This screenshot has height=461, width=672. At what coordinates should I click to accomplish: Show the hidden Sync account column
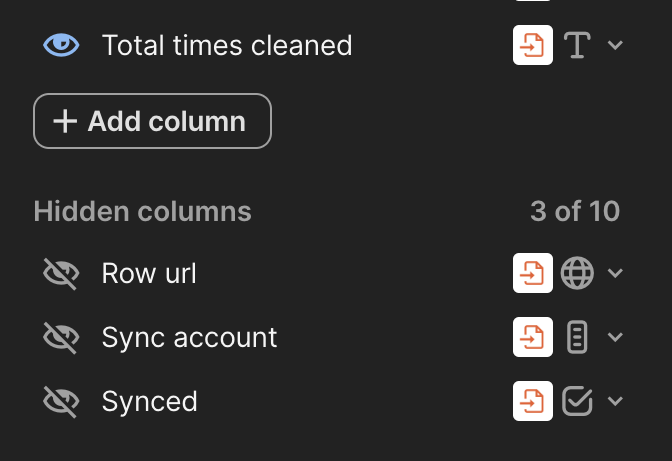coord(61,338)
